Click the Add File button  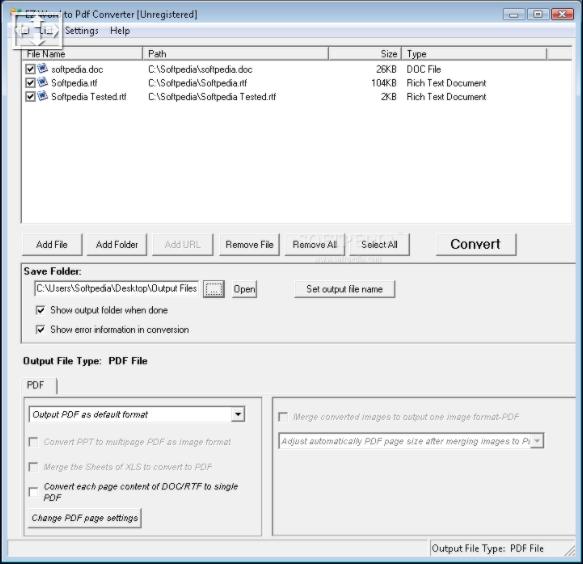[x=52, y=245]
